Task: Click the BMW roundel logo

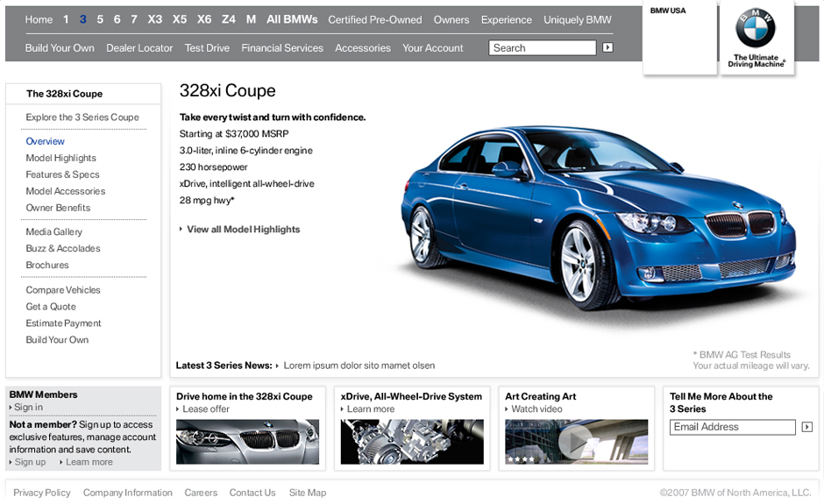Action: (x=756, y=28)
